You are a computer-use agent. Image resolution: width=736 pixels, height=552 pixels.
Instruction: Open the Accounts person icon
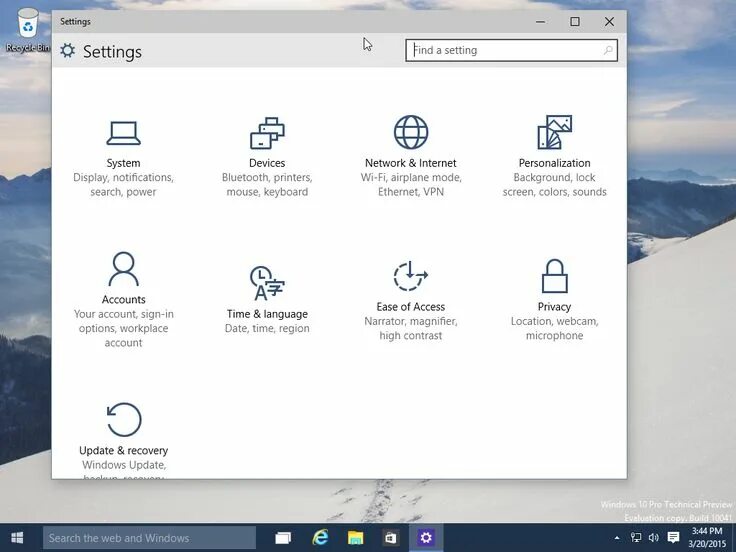point(123,269)
